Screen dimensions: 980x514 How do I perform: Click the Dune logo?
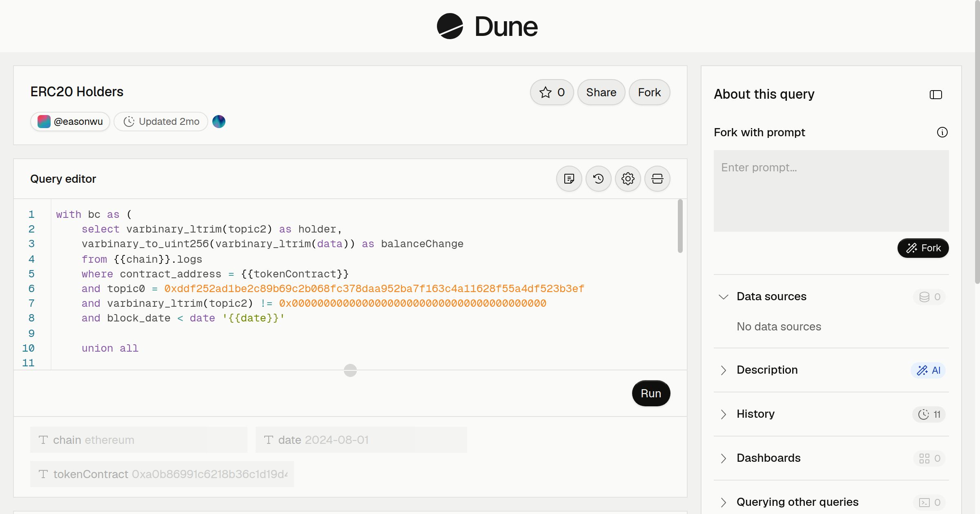click(487, 26)
